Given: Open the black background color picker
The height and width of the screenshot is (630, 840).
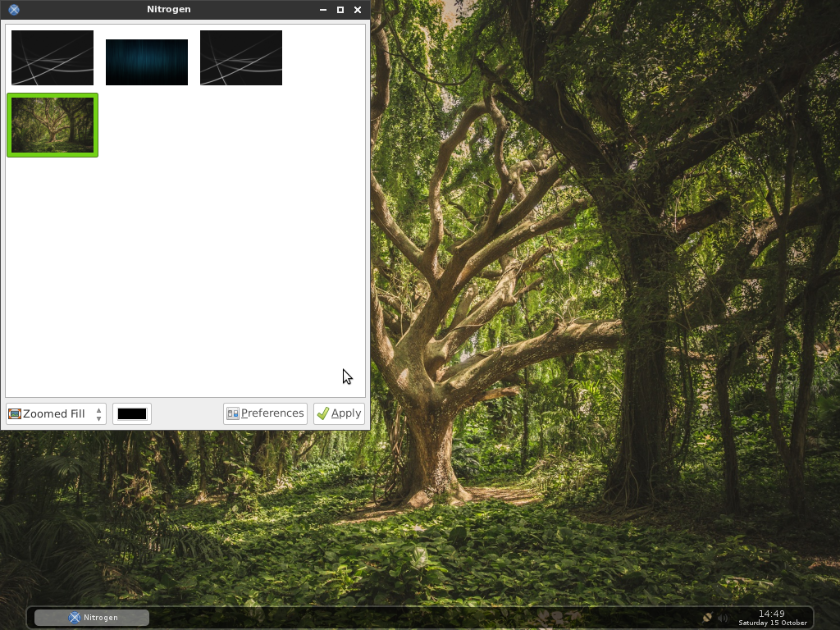Looking at the screenshot, I should [x=132, y=413].
